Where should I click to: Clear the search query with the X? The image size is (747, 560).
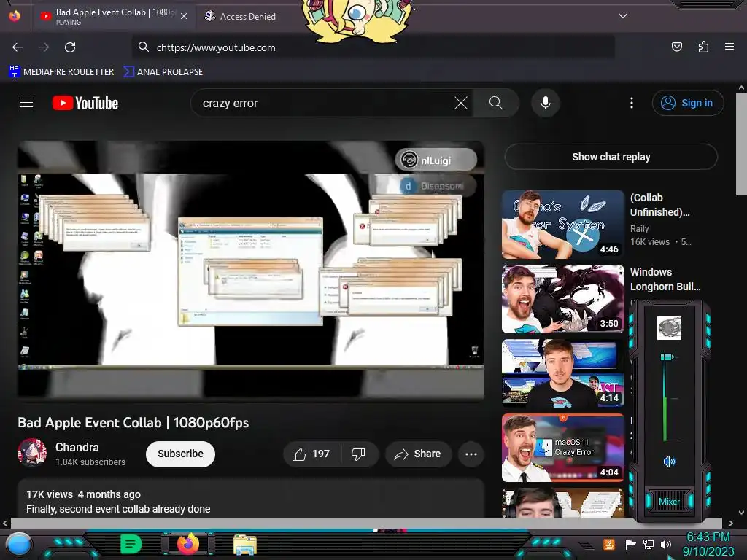[461, 103]
